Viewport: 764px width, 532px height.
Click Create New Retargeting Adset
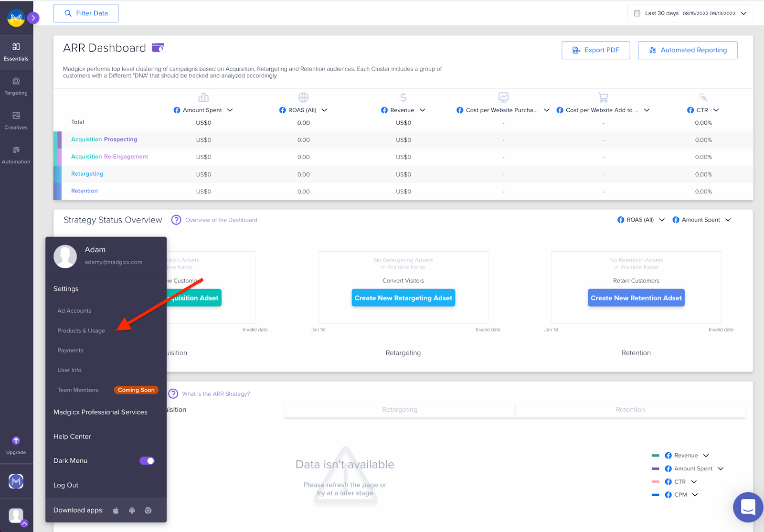point(403,298)
